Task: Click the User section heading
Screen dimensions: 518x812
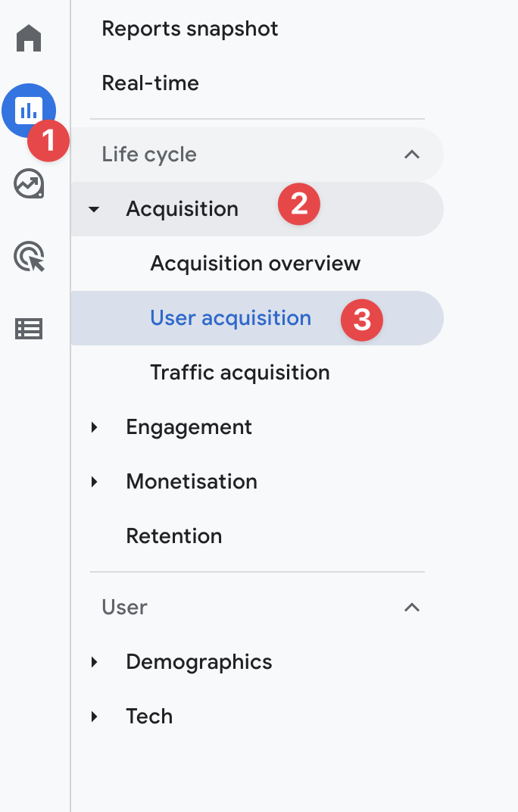Action: [124, 607]
